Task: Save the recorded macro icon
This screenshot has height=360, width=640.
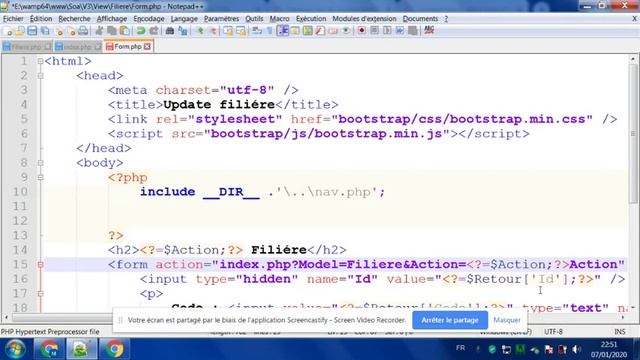Action: 413,31
